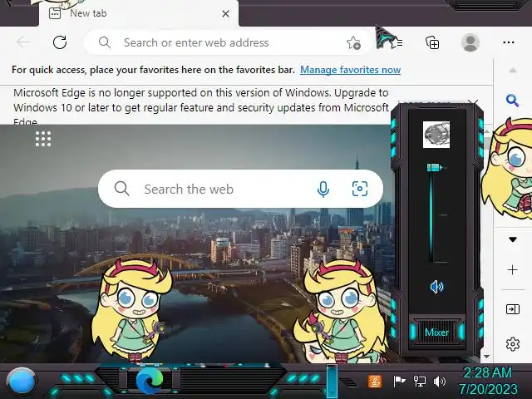Open the clock showing 2:28 AM
The width and height of the screenshot is (532, 399).
[488, 381]
